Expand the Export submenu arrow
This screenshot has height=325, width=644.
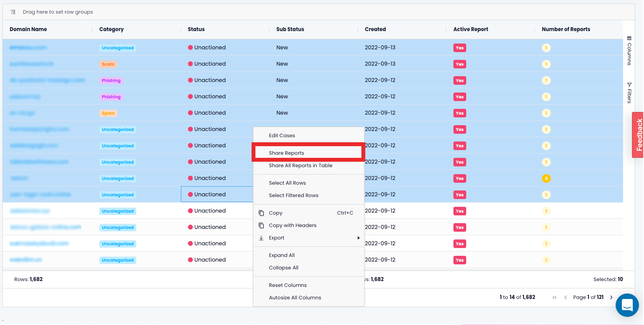point(358,238)
